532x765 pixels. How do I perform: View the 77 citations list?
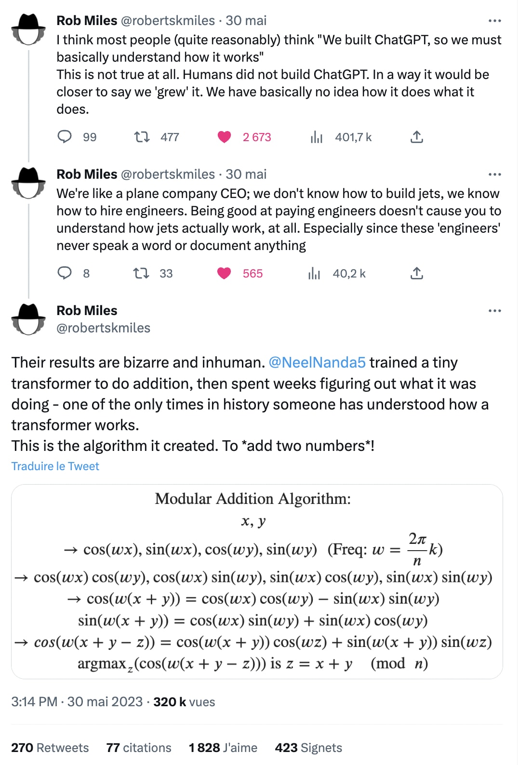pyautogui.click(x=139, y=748)
